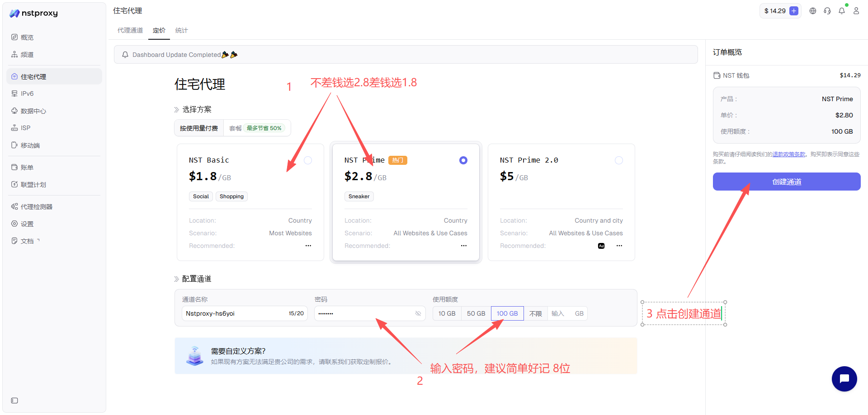868x415 pixels.
Task: Expand NST Prime 2.0 recommended ellipsis
Action: (619, 246)
